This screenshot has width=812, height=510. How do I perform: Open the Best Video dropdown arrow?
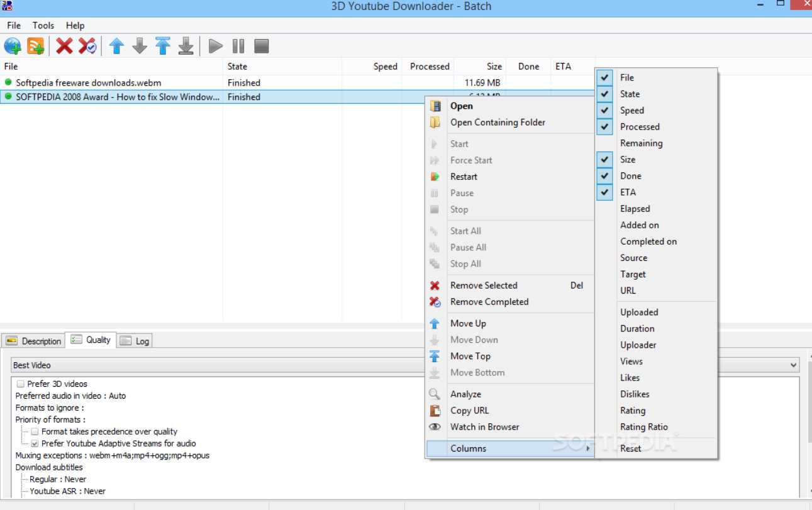[x=793, y=365]
